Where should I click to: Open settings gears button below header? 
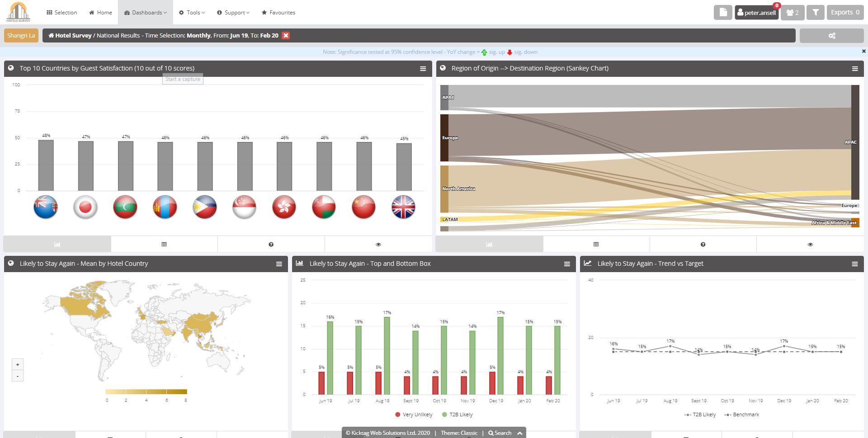tap(831, 36)
